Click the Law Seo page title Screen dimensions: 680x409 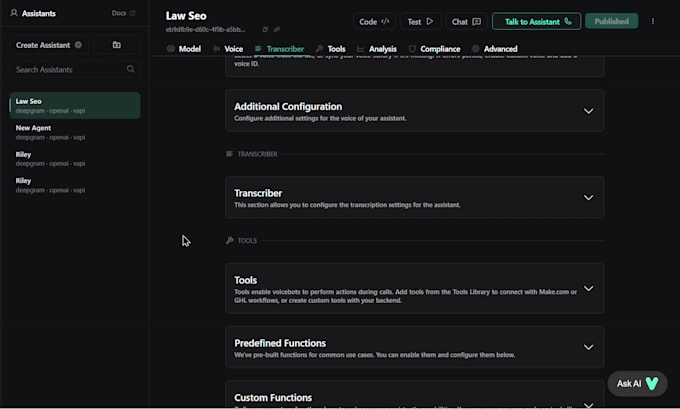click(186, 16)
